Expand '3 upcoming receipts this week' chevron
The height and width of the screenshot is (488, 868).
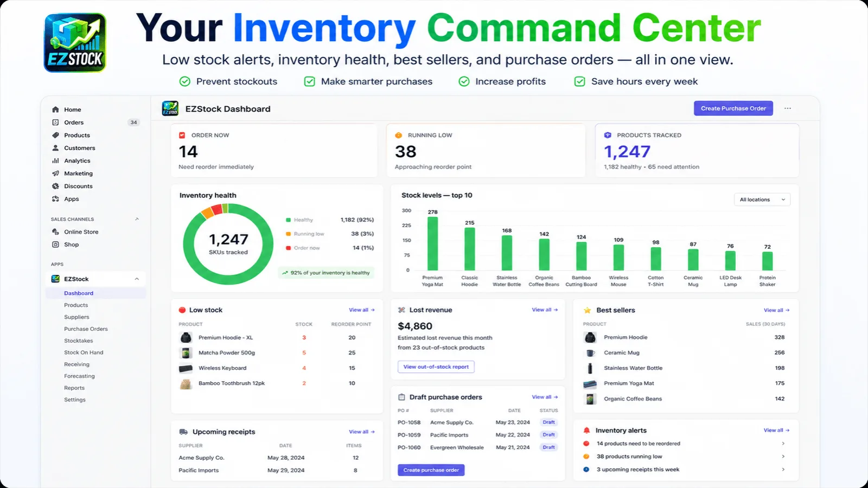(783, 470)
